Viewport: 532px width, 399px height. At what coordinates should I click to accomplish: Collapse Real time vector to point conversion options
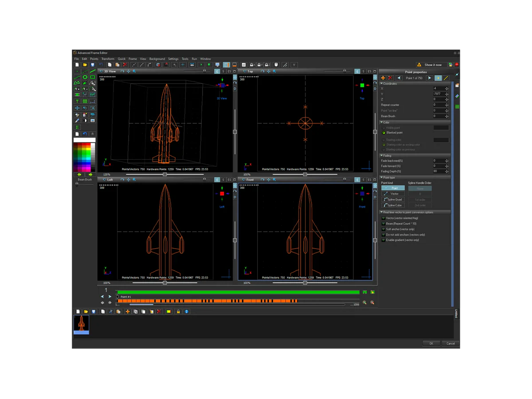[x=382, y=212]
